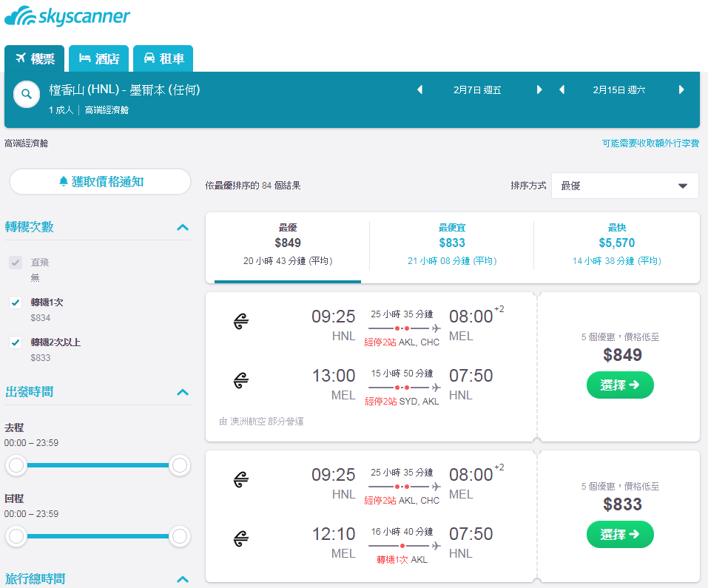Toggle the 直飛 direct flight checkbox

[16, 263]
